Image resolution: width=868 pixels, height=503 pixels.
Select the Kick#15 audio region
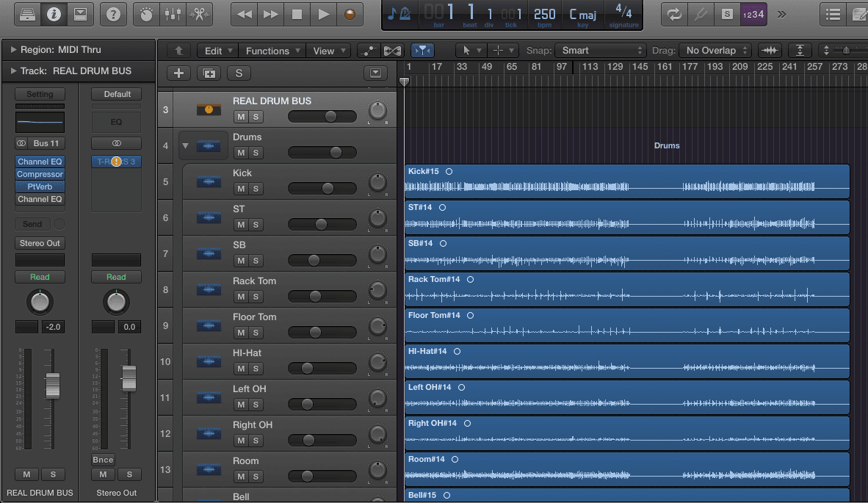(x=624, y=181)
